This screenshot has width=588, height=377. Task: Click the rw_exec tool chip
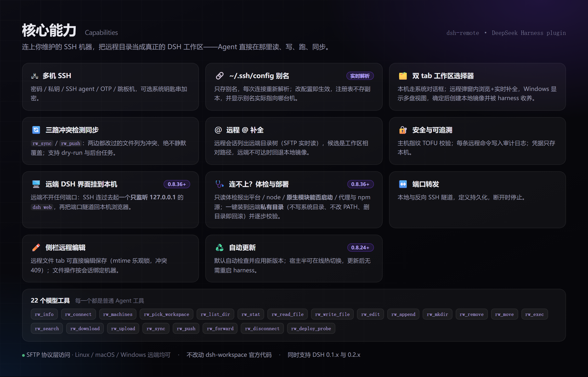click(535, 315)
